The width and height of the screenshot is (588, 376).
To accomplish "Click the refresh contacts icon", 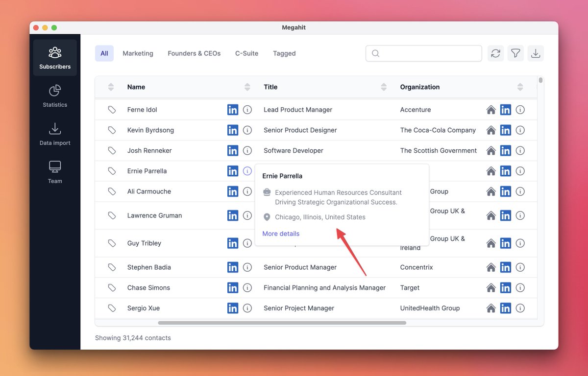I will (495, 53).
